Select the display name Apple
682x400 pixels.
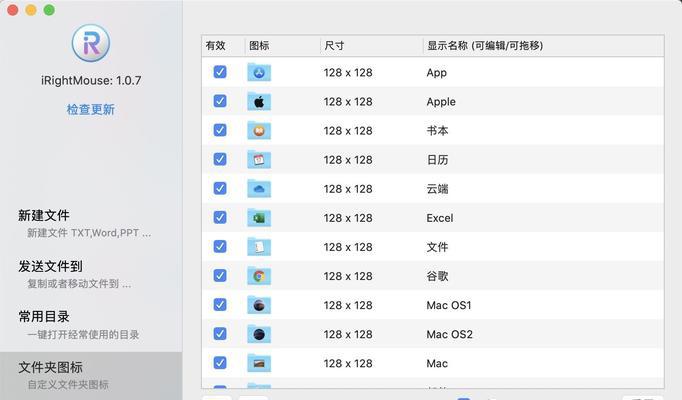[441, 102]
